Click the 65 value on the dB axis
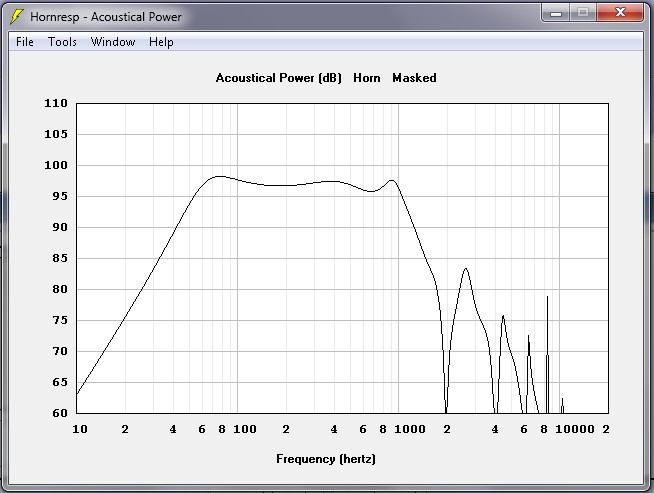Image resolution: width=654 pixels, height=493 pixels. click(60, 382)
